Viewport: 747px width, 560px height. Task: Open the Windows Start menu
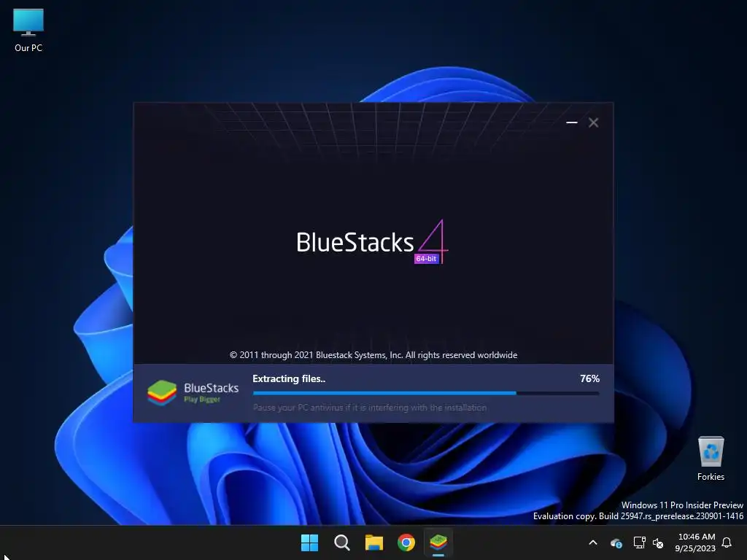[309, 542]
